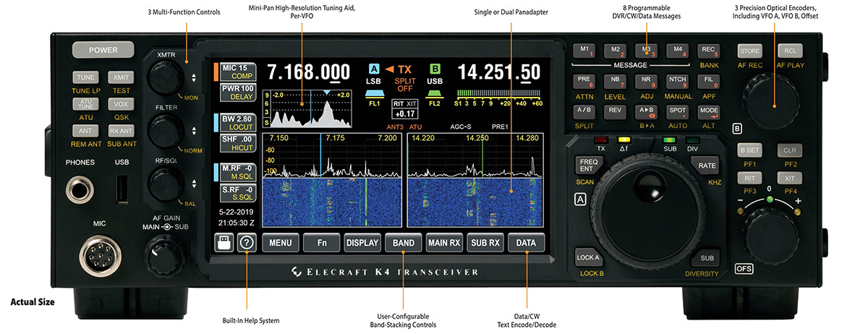The height and width of the screenshot is (334, 868).
Task: Tap the BW 2.80 LOCUT field
Action: coord(237,122)
